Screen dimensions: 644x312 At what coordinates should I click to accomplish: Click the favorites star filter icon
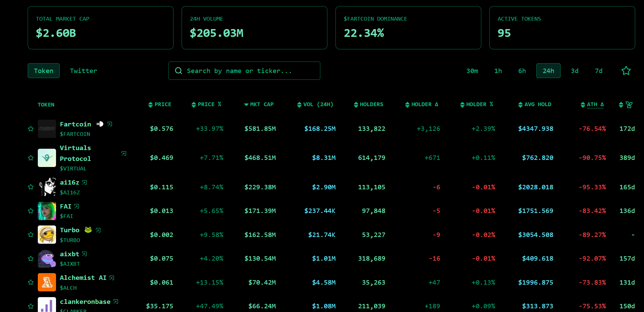[x=626, y=71]
